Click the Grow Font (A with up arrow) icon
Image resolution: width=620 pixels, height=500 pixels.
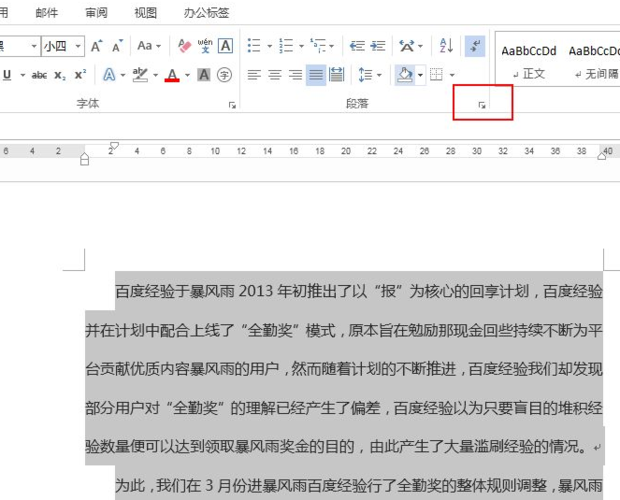(x=96, y=46)
